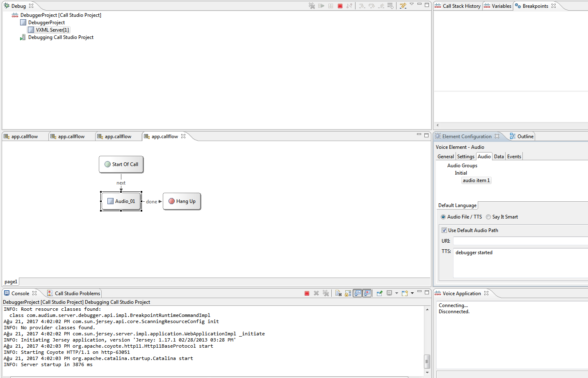Uncheck Use Default Audio Path checkbox
The image size is (588, 378).
coord(444,230)
